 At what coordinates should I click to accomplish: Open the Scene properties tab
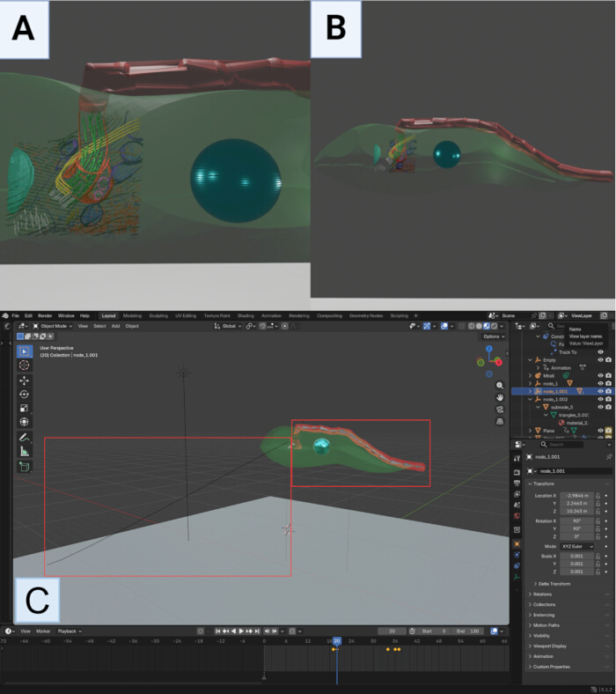click(x=517, y=505)
